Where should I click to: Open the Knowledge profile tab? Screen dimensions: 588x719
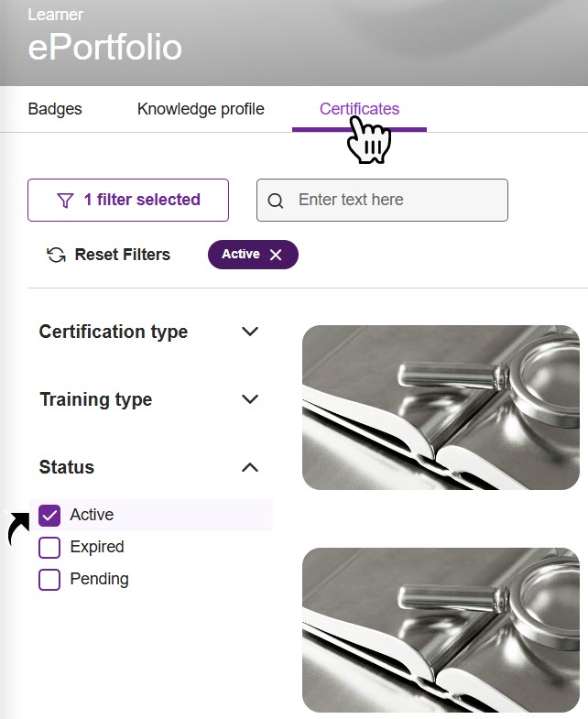[201, 109]
